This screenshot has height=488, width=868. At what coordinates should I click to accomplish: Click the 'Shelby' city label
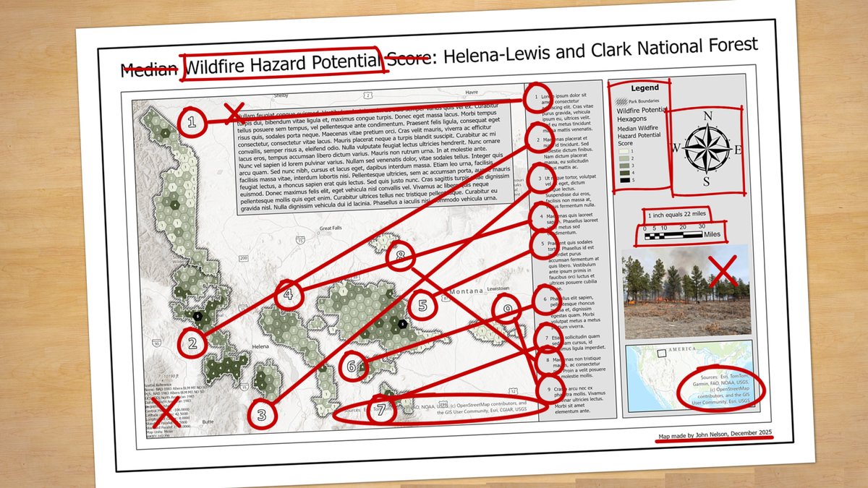[281, 95]
